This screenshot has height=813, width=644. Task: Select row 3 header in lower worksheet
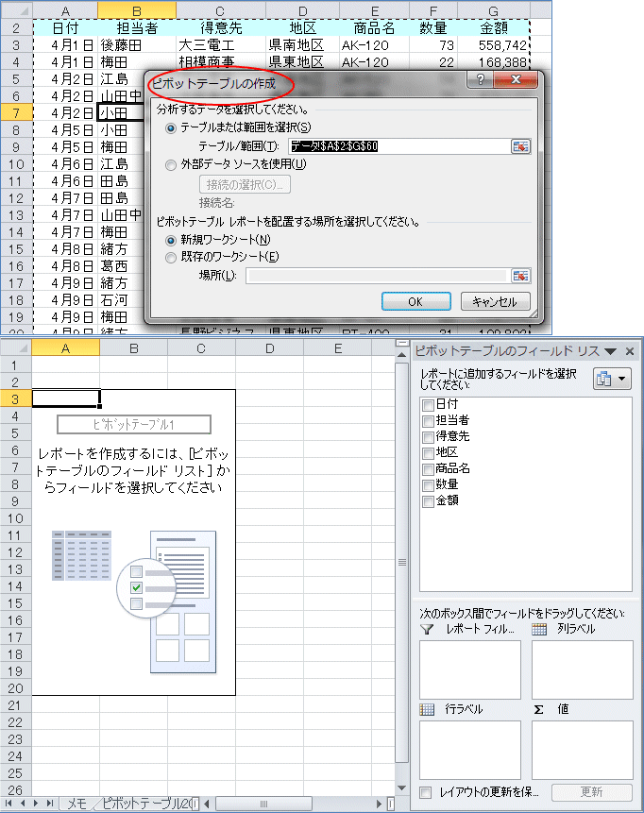click(x=15, y=398)
